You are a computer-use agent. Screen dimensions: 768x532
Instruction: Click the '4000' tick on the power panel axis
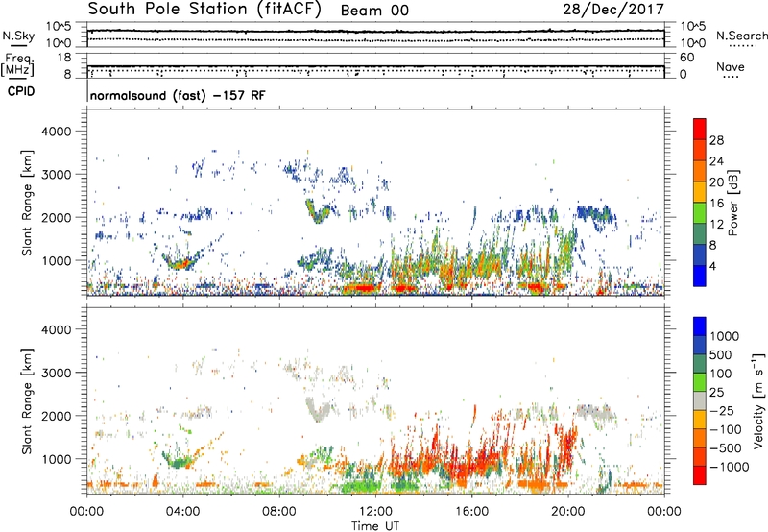pyautogui.click(x=56, y=132)
